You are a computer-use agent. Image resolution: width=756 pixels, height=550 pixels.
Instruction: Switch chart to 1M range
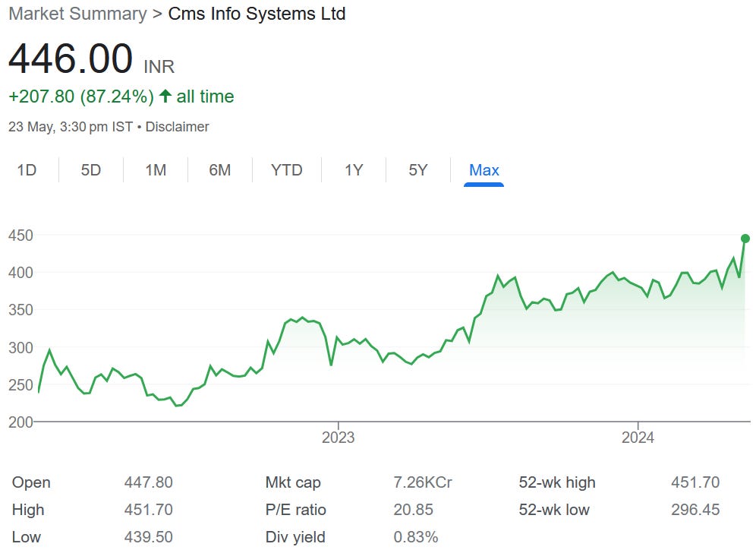coord(156,170)
